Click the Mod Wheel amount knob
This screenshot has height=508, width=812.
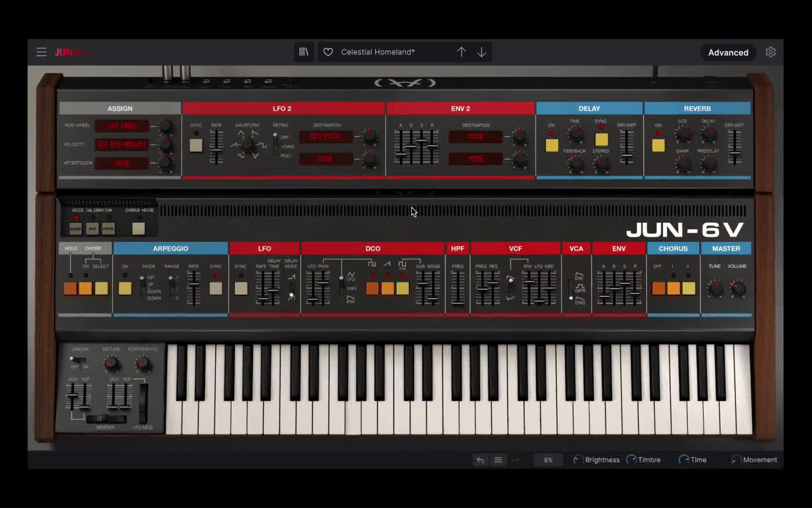coord(165,126)
